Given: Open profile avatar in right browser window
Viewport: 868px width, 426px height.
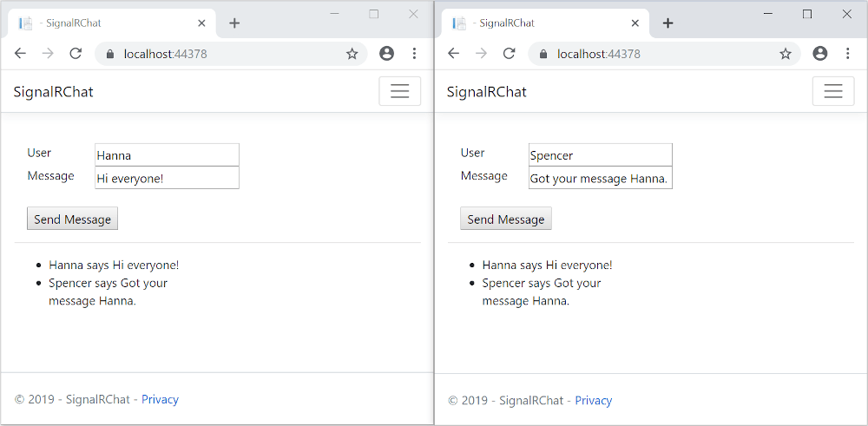Looking at the screenshot, I should (x=820, y=54).
